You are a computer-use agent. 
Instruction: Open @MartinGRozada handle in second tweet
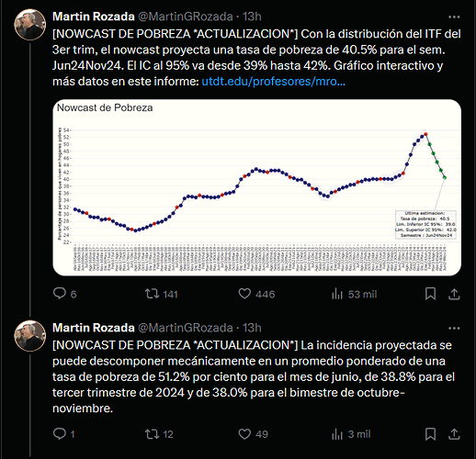coord(186,328)
